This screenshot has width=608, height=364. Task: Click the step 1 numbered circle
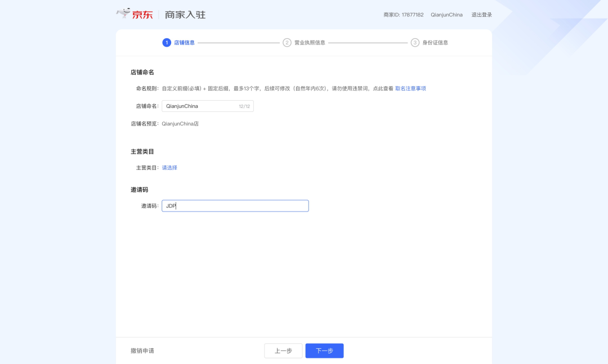click(x=167, y=42)
